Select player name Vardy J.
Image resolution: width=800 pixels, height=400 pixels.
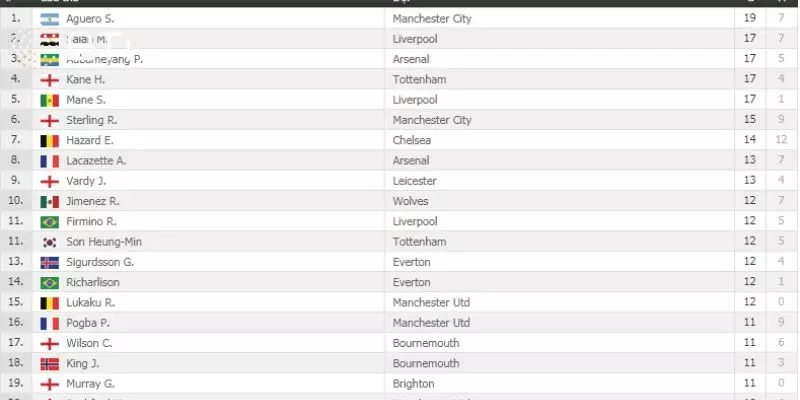click(x=86, y=181)
